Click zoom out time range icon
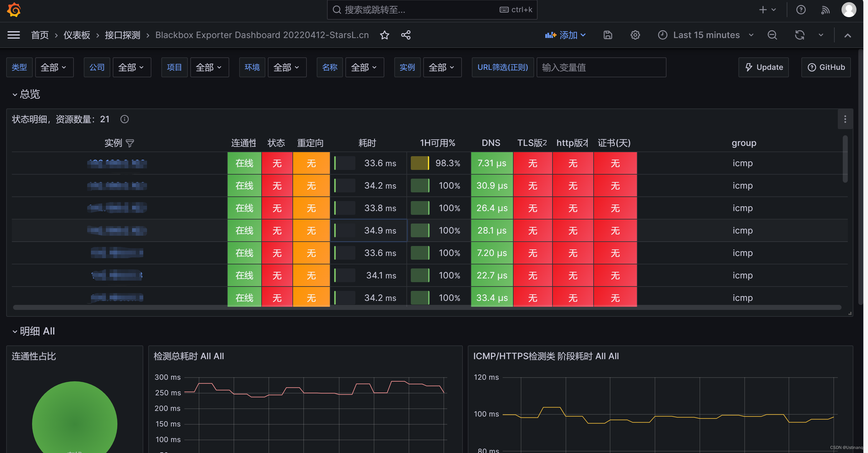This screenshot has width=868, height=453. tap(772, 35)
